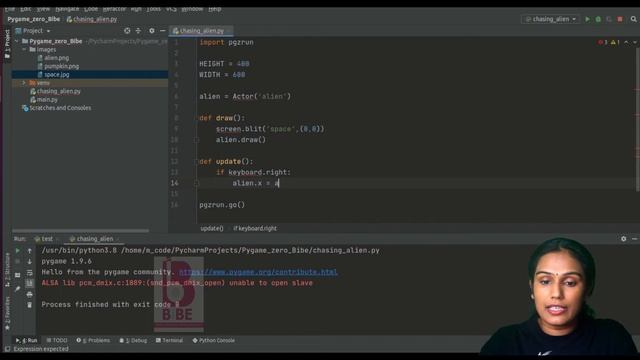Image resolution: width=640 pixels, height=360 pixels.
Task: Click the yellow warning indicator in editor
Action: pyautogui.click(x=615, y=42)
